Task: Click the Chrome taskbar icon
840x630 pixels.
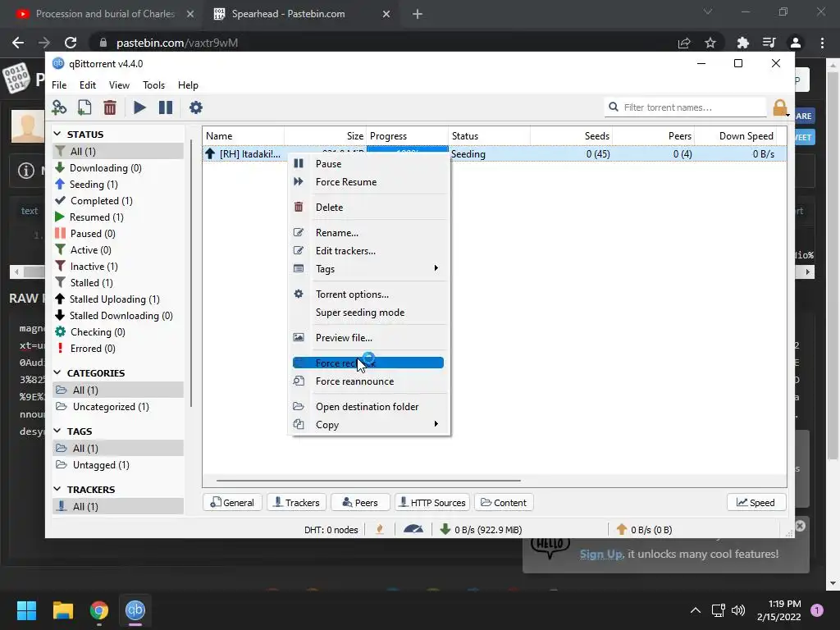Action: coord(99,609)
